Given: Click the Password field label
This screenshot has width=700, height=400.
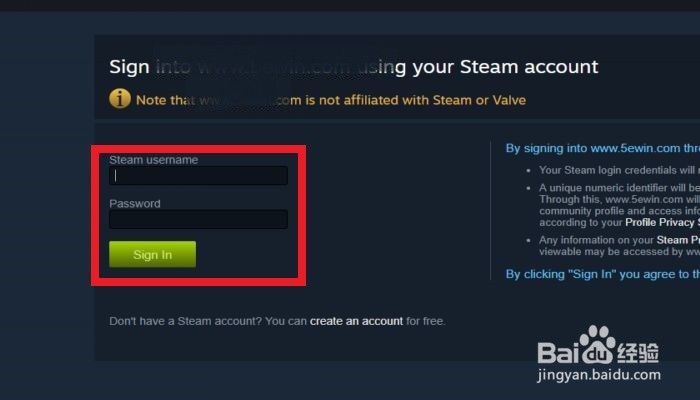Looking at the screenshot, I should [135, 204].
